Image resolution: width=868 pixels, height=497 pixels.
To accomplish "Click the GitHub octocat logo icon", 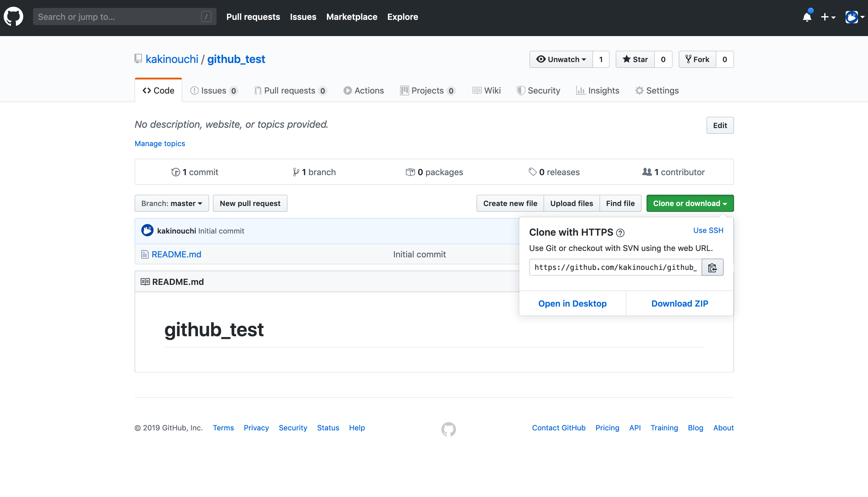I will coord(13,17).
